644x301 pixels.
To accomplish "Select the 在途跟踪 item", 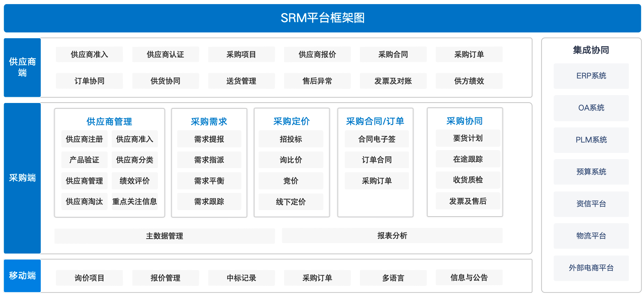I will click(468, 159).
